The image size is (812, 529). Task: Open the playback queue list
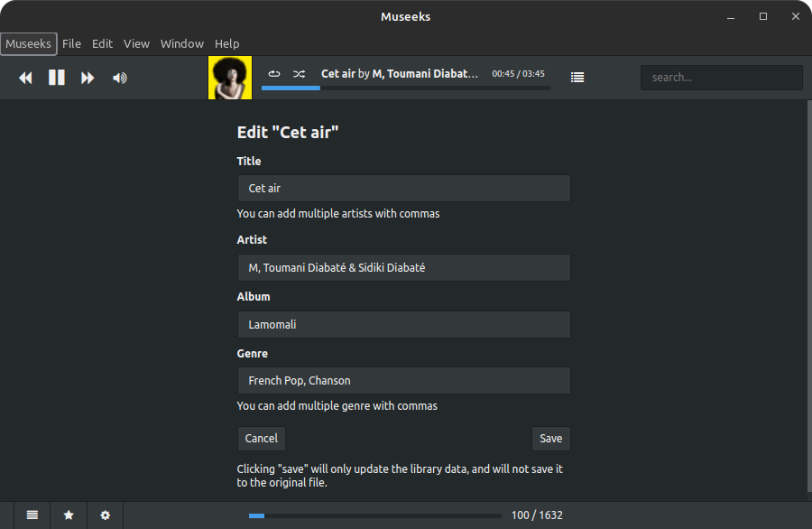[577, 78]
